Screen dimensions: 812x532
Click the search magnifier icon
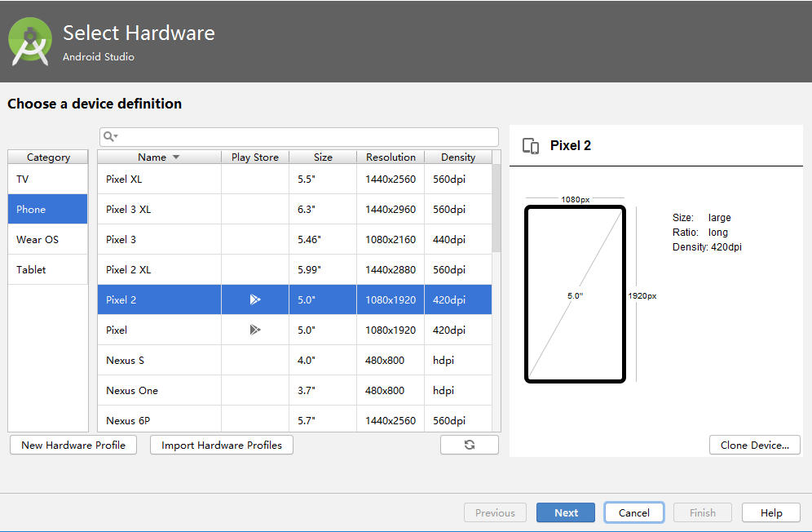[109, 136]
